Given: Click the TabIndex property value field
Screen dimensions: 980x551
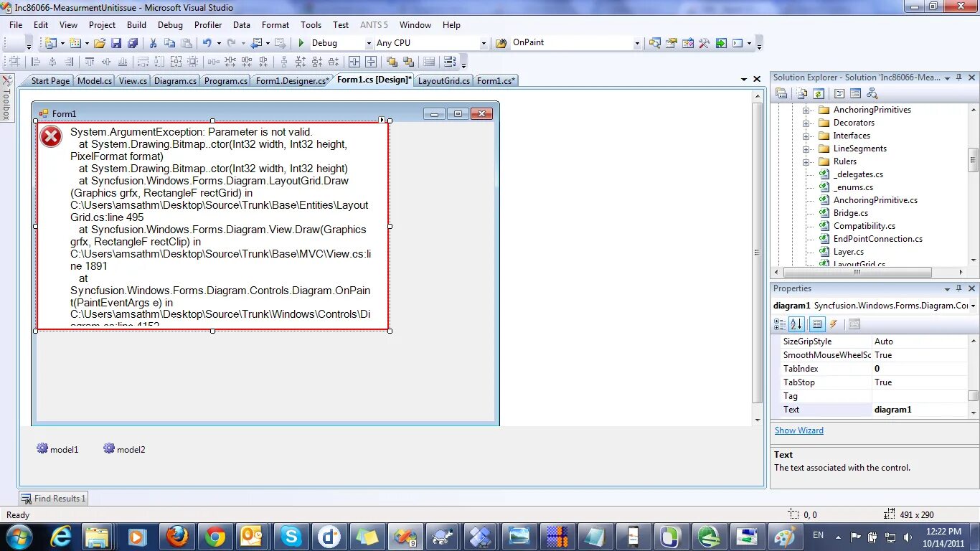Looking at the screenshot, I should pos(920,369).
